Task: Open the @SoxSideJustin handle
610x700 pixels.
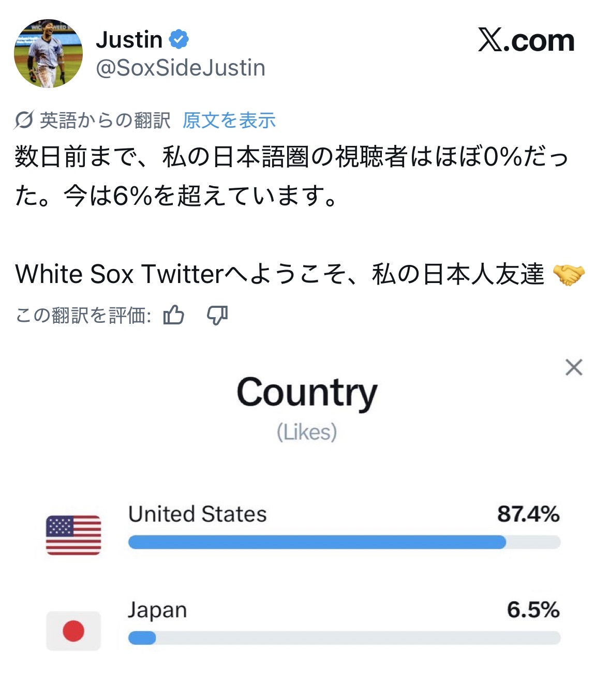Action: coord(181,68)
